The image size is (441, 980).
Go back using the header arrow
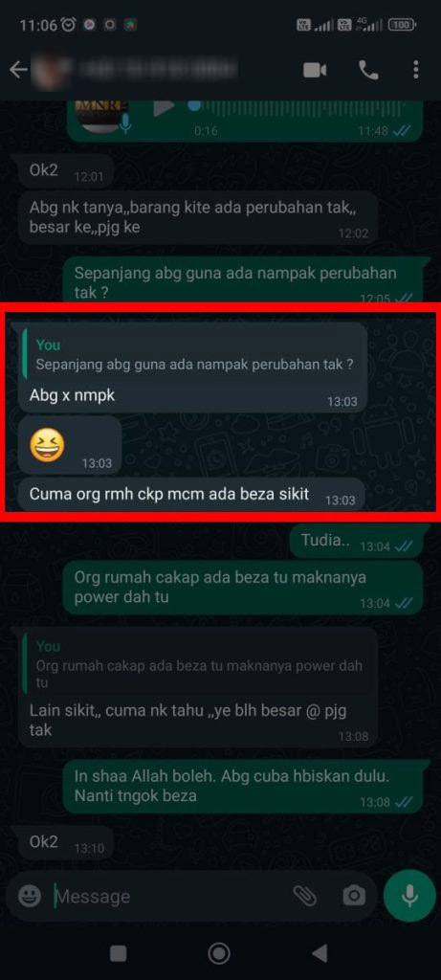(18, 70)
